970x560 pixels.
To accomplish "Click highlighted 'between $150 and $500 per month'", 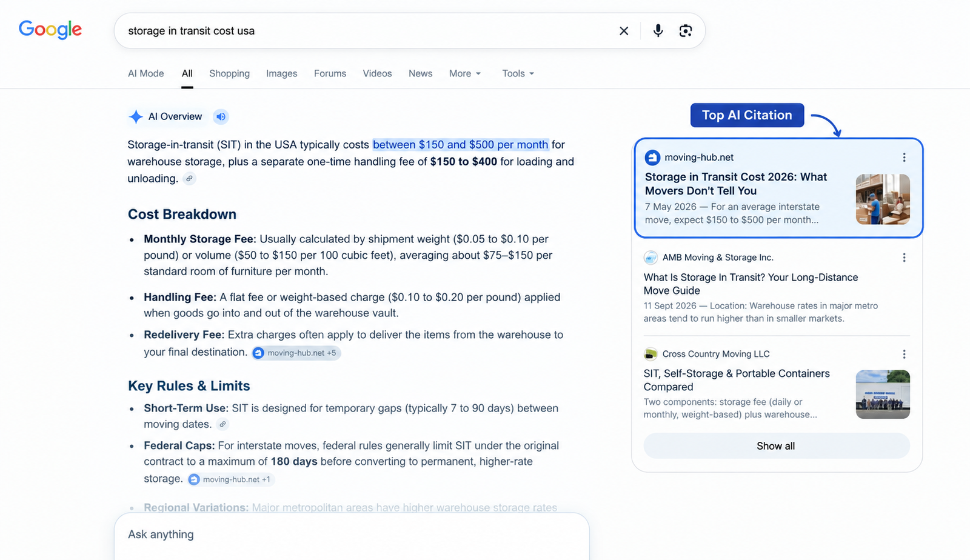I will pyautogui.click(x=460, y=145).
